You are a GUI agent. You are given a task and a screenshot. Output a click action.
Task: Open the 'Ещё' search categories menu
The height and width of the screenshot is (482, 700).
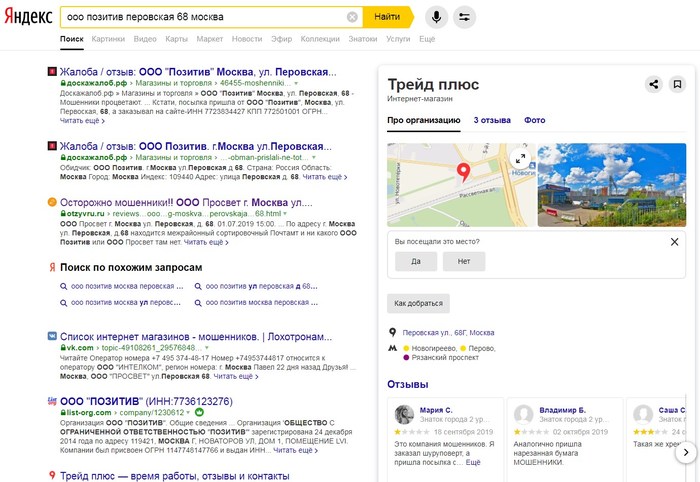pyautogui.click(x=427, y=39)
